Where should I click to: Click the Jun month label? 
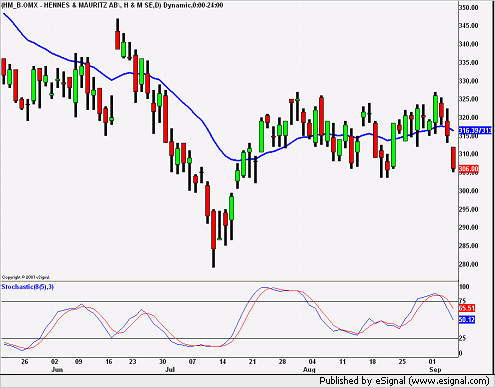pyautogui.click(x=57, y=370)
